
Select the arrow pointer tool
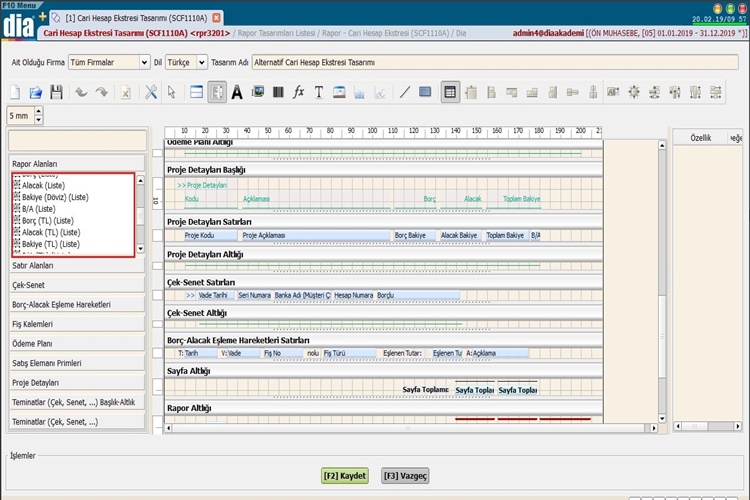point(171,92)
